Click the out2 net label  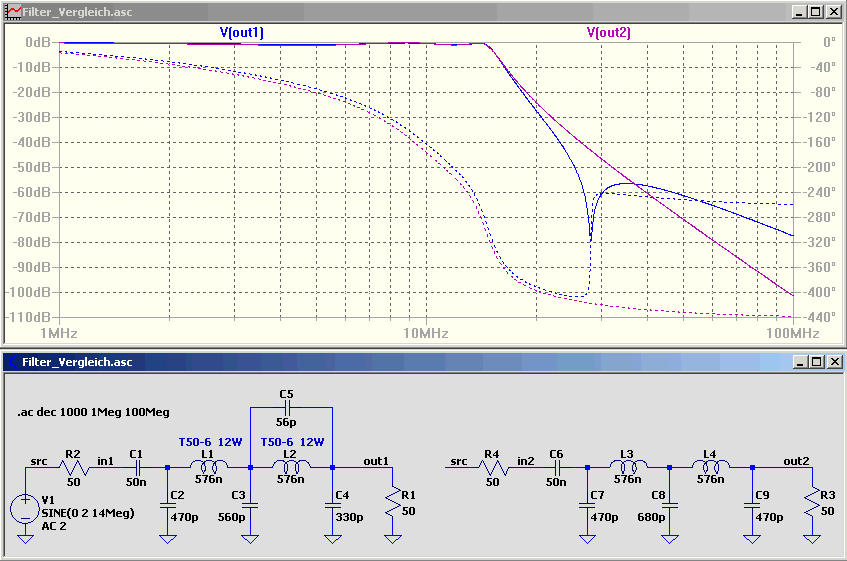[x=797, y=461]
